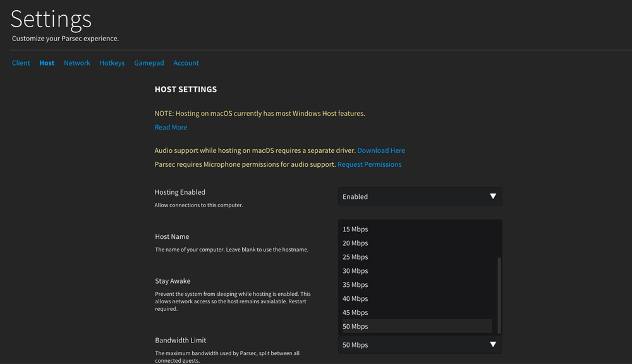Choose 15 Mbps from the list
Viewport: 632px width, 364px height.
tap(417, 229)
